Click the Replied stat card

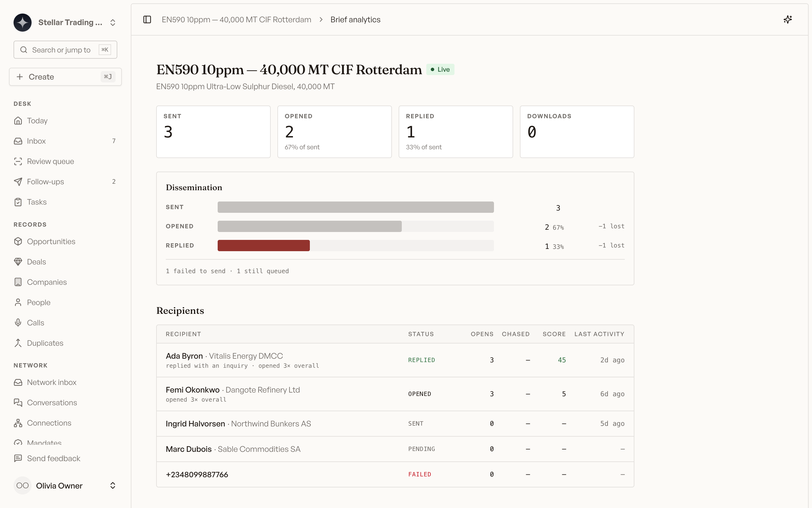(x=456, y=132)
